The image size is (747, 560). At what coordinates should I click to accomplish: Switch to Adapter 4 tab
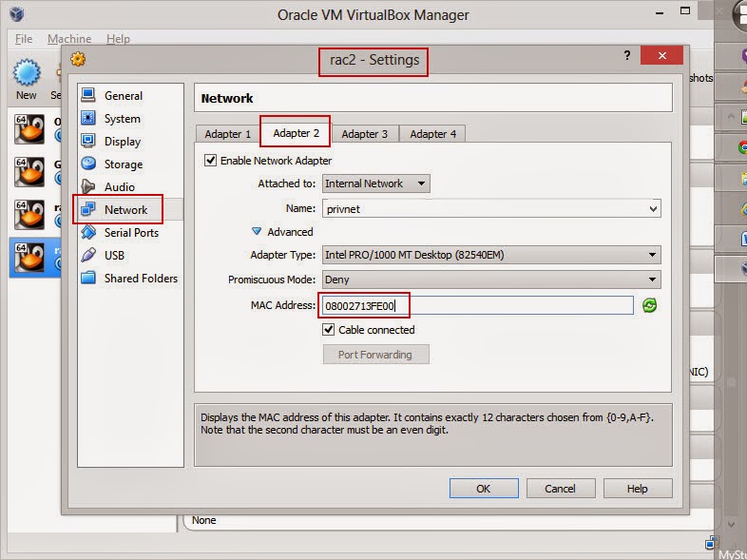pos(433,134)
